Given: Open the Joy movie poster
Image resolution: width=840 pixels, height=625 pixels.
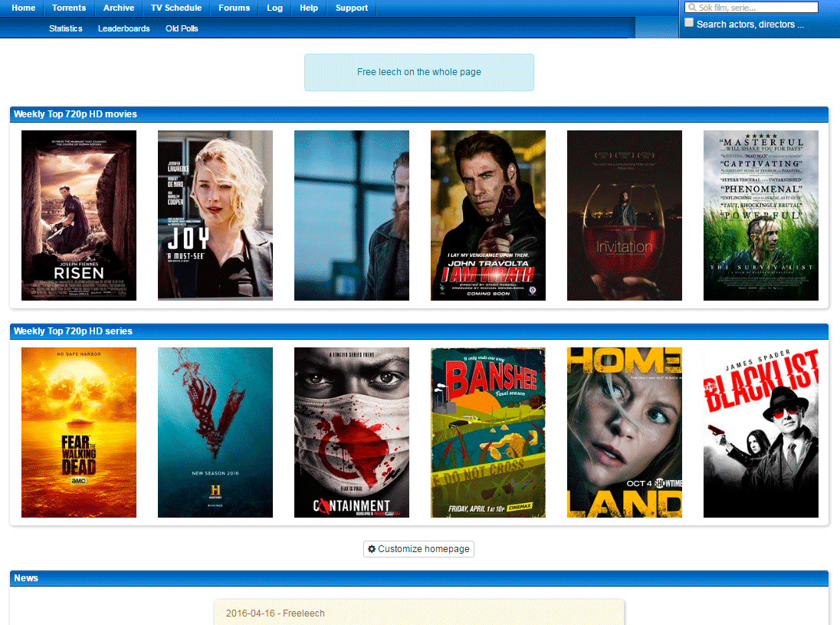Looking at the screenshot, I should coord(215,215).
